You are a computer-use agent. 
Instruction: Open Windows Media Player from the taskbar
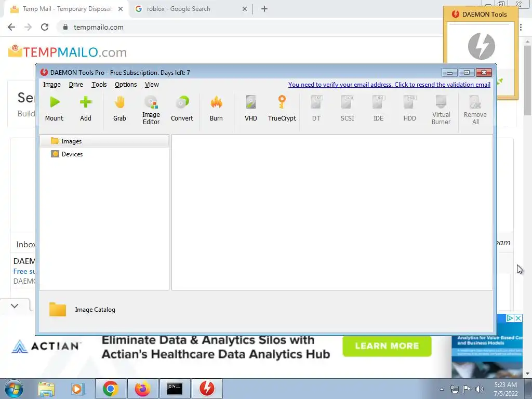pyautogui.click(x=77, y=389)
